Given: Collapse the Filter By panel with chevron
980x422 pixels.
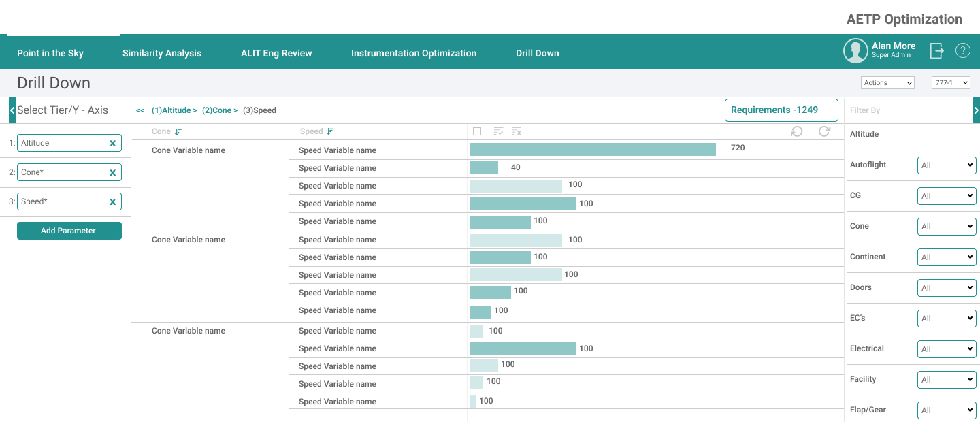Looking at the screenshot, I should [976, 110].
